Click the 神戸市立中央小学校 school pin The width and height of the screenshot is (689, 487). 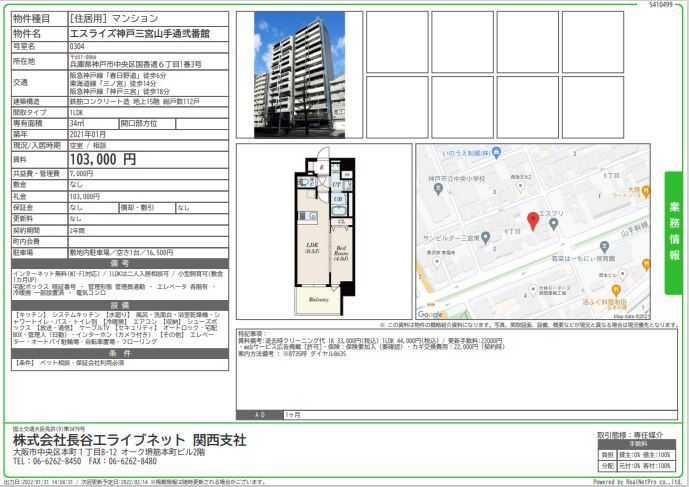[x=438, y=189]
